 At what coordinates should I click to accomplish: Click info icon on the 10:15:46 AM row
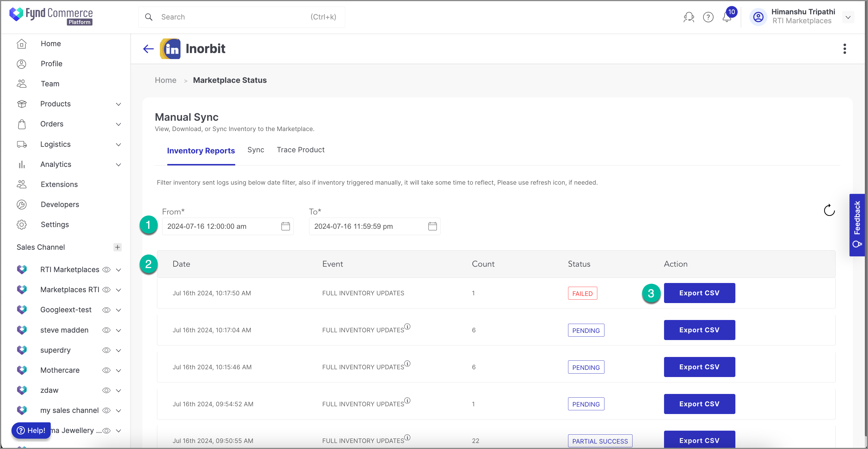point(407,364)
